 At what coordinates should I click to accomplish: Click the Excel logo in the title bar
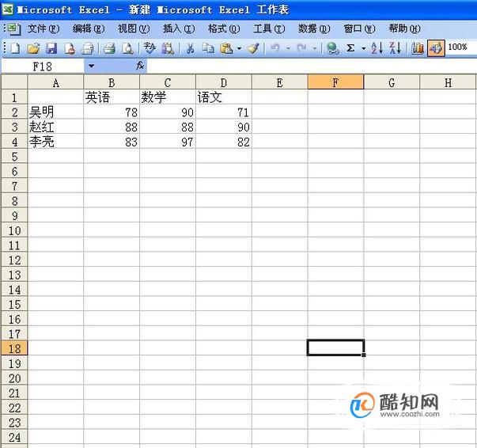pos(7,9)
